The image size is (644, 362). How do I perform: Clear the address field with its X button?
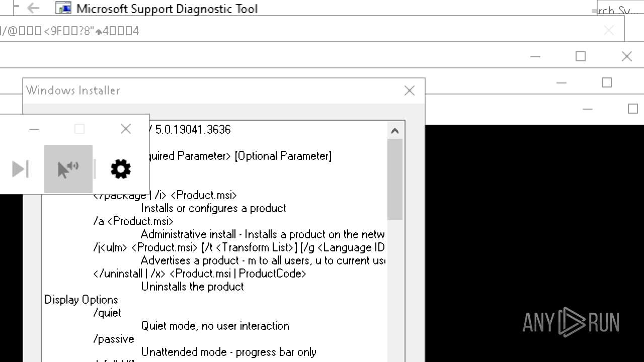[609, 31]
